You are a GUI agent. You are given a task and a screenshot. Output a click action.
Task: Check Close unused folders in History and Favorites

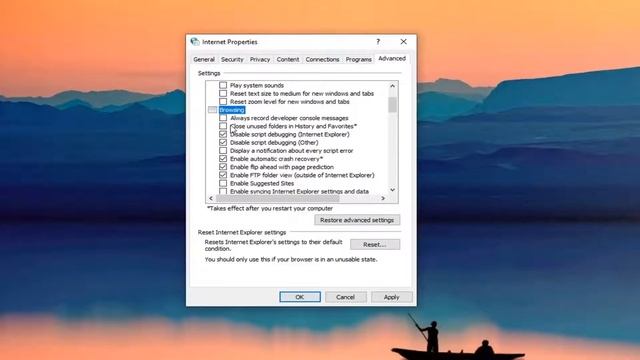coord(223,126)
